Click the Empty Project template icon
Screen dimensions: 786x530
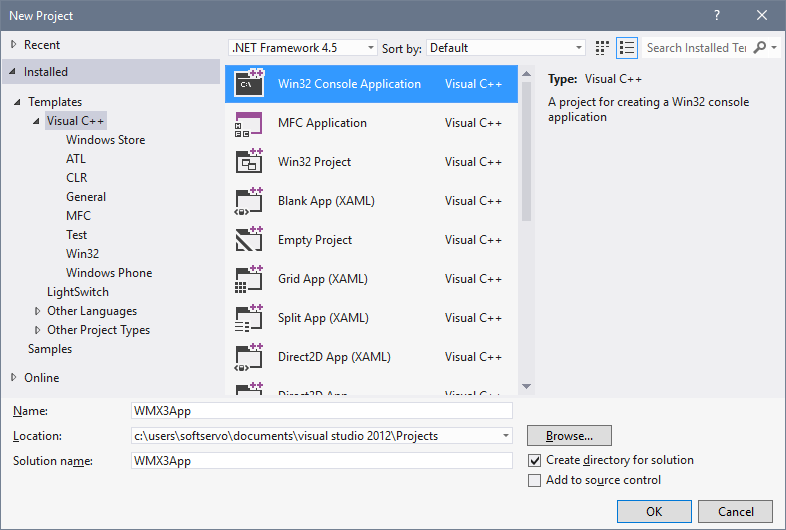tap(249, 240)
